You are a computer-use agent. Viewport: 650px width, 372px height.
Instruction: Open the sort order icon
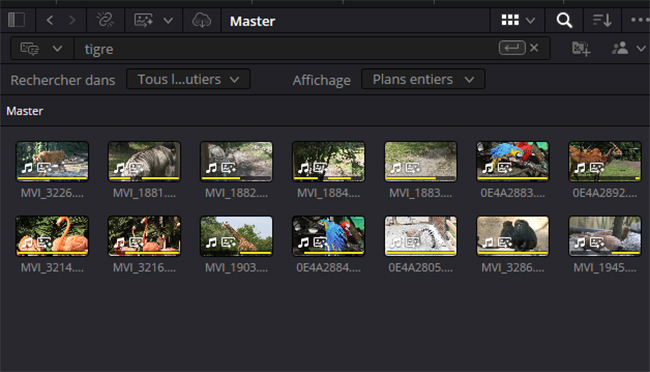click(x=602, y=20)
